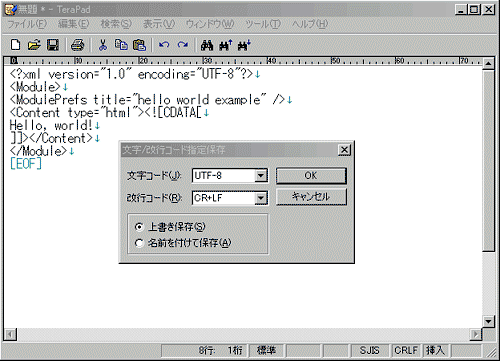500x361 pixels.
Task: Copy with the toolbar copy icon
Action: [121, 45]
